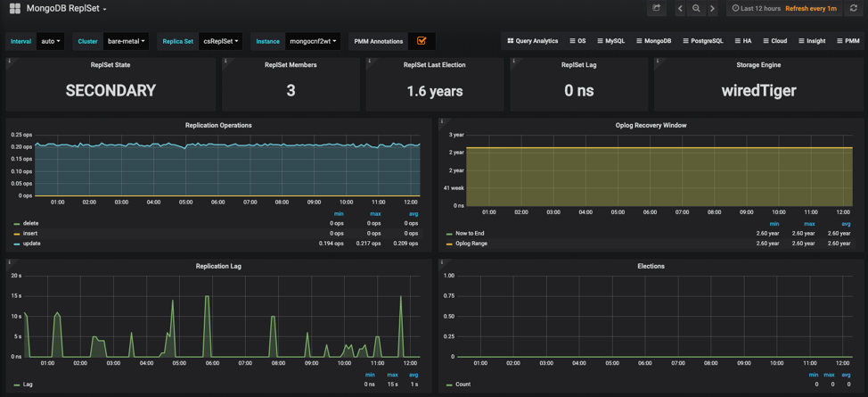The width and height of the screenshot is (868, 397).
Task: Toggle the PMM Annotations checkbox
Action: click(x=422, y=41)
